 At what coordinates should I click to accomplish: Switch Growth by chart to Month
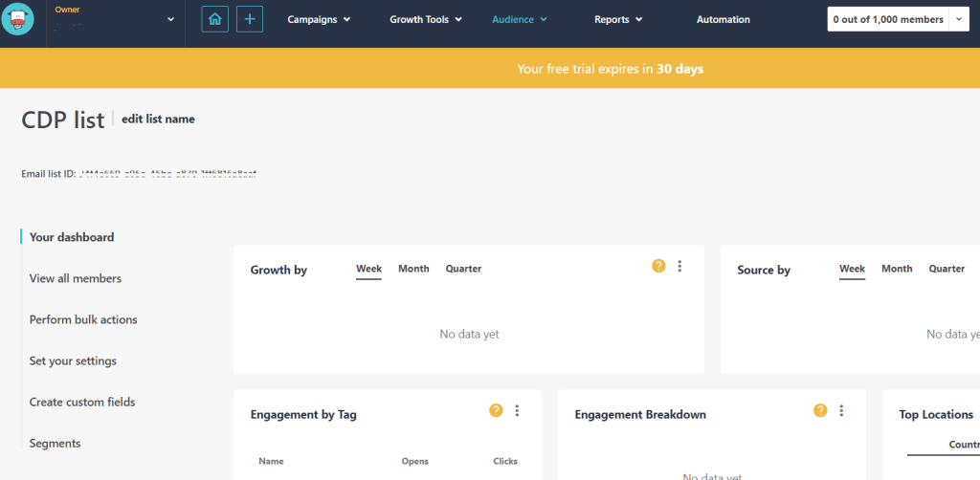pos(413,269)
